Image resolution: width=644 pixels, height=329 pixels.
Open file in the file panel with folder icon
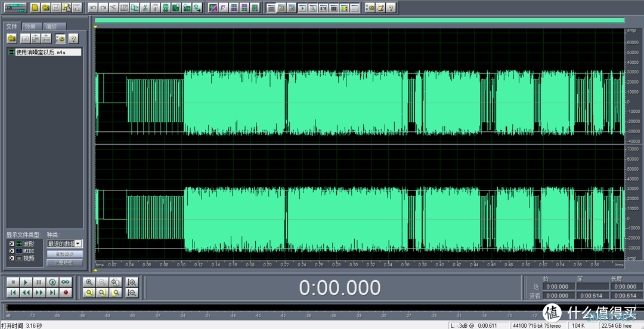(13, 39)
